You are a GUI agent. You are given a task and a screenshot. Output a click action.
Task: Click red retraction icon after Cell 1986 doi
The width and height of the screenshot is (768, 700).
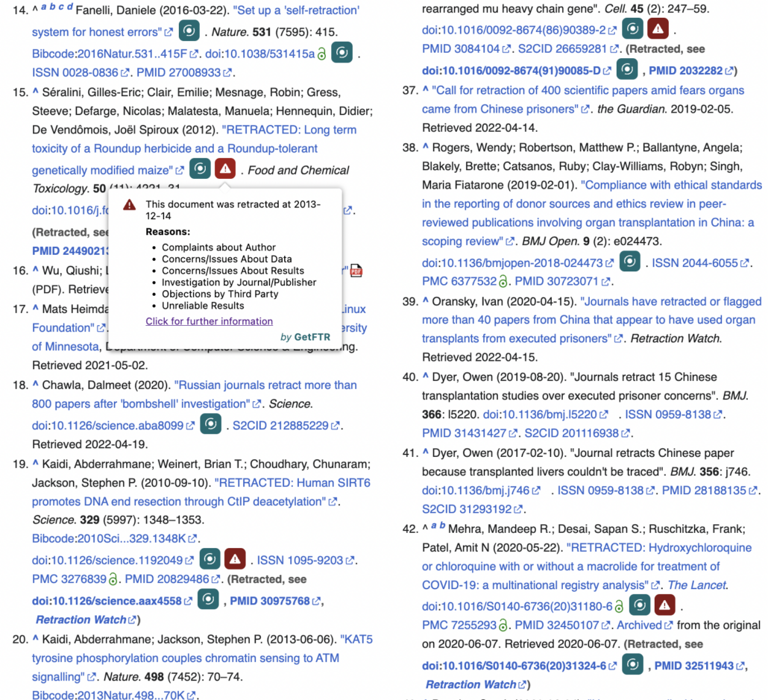click(x=658, y=29)
